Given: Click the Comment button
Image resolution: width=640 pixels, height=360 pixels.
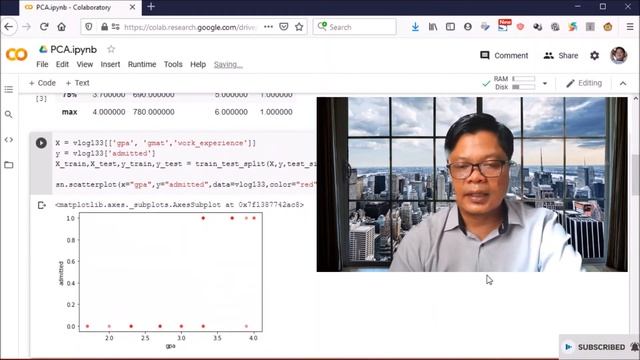Looking at the screenshot, I should click(504, 56).
